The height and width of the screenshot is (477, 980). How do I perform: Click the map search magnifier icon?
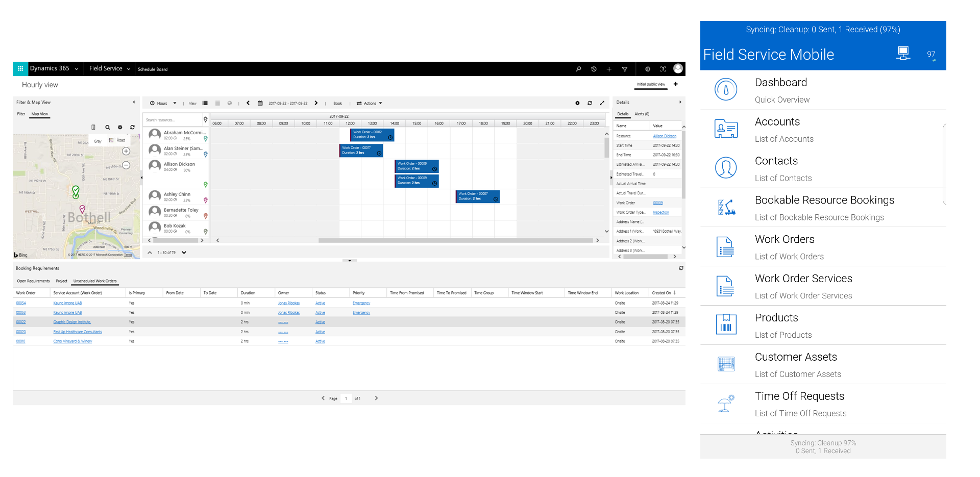coord(108,128)
